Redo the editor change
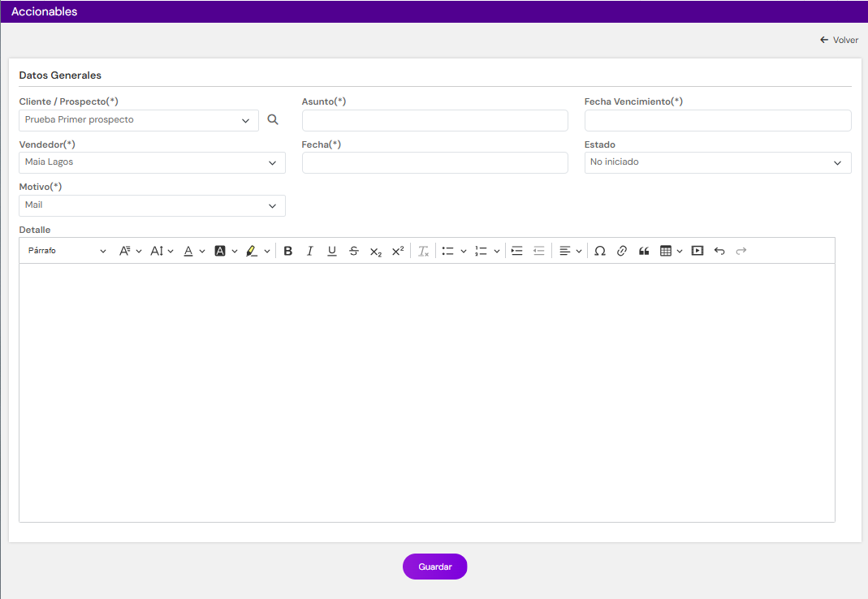Screen dimensions: 868x599 click(x=741, y=251)
